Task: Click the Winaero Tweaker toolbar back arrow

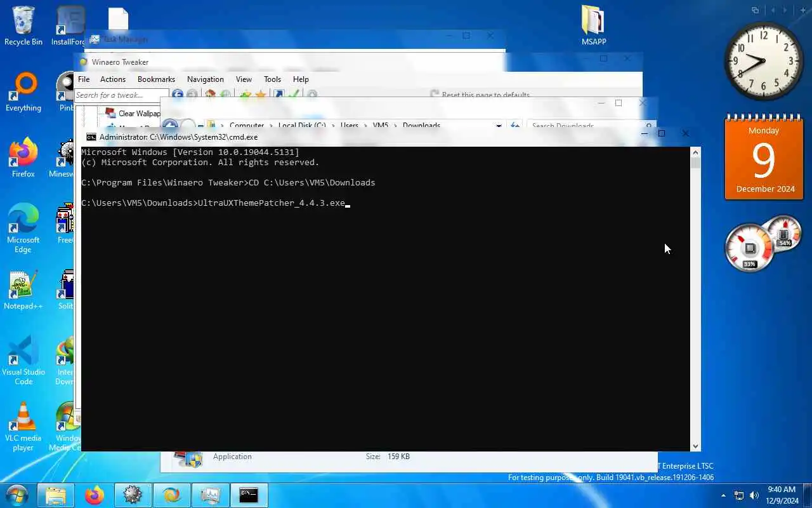Action: point(178,95)
